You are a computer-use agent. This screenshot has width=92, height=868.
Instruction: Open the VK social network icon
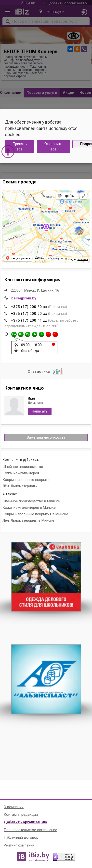tap(70, 49)
